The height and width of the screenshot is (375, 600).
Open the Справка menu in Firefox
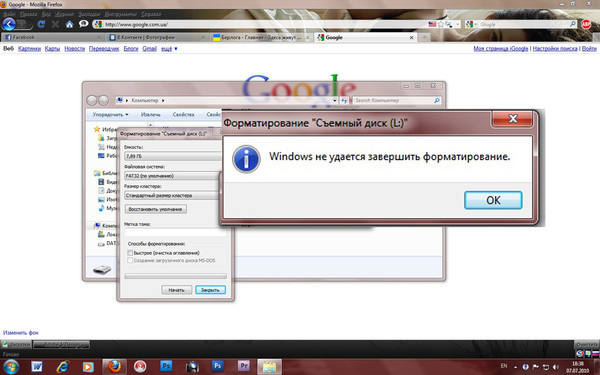[x=151, y=14]
